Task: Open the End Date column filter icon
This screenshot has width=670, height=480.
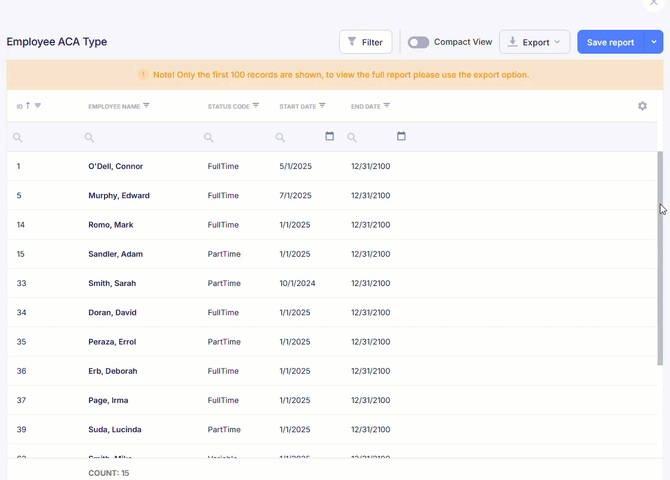Action: (386, 106)
